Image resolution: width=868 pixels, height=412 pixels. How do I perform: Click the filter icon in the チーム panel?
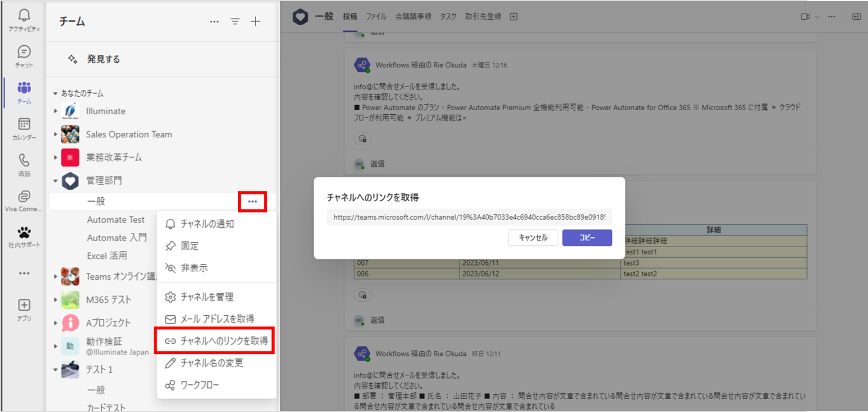pyautogui.click(x=235, y=21)
